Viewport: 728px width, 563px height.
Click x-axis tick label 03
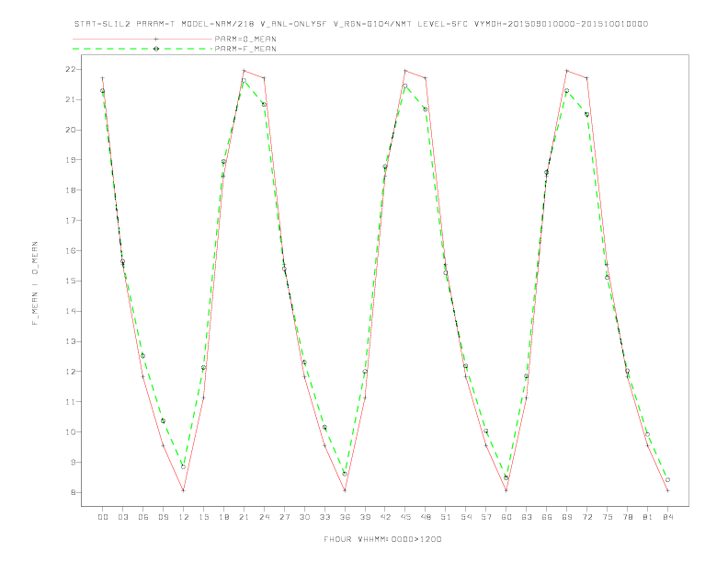pyautogui.click(x=122, y=517)
